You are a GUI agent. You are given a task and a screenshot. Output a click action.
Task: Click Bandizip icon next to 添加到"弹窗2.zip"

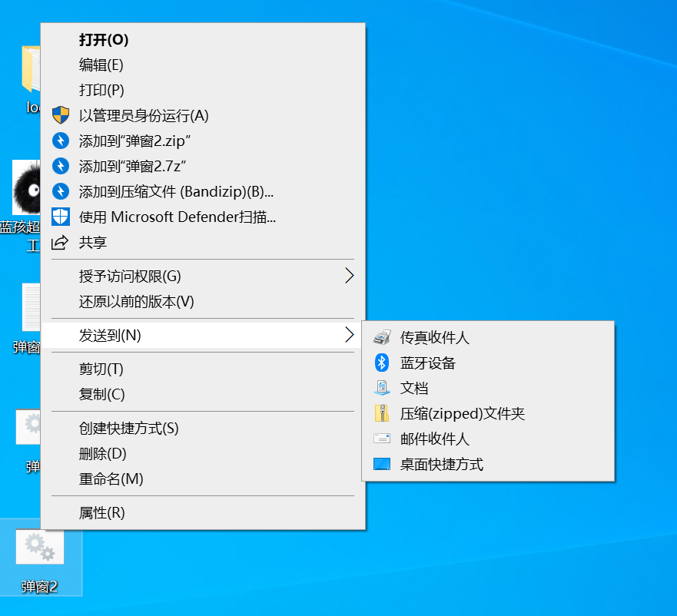pyautogui.click(x=61, y=141)
